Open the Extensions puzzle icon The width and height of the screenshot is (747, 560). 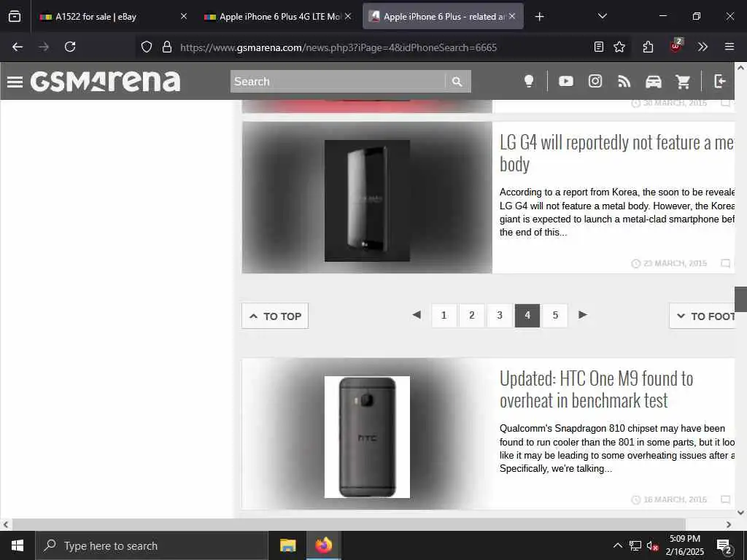(x=648, y=47)
